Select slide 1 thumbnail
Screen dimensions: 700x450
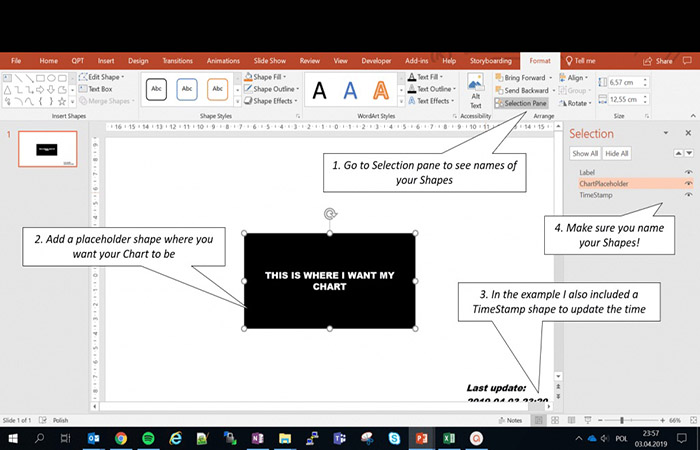point(47,149)
